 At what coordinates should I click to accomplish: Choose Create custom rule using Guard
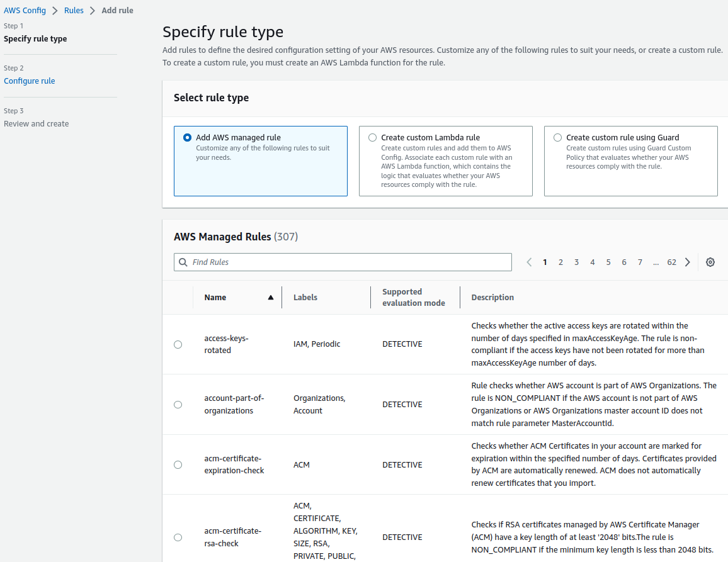pos(557,138)
